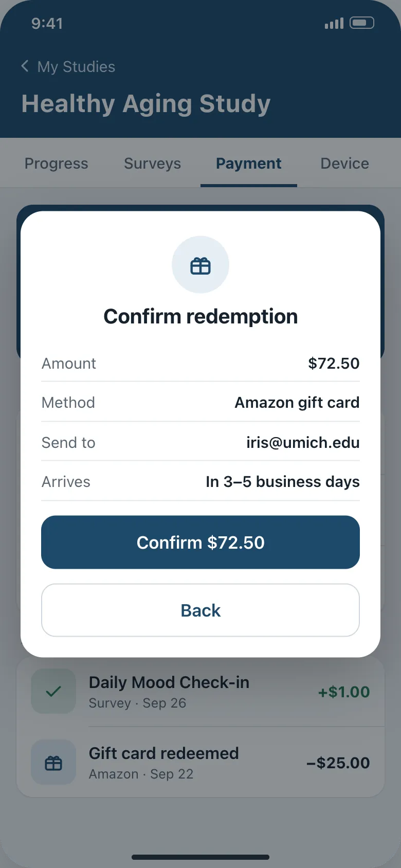Switch to the Progress tab

[57, 164]
